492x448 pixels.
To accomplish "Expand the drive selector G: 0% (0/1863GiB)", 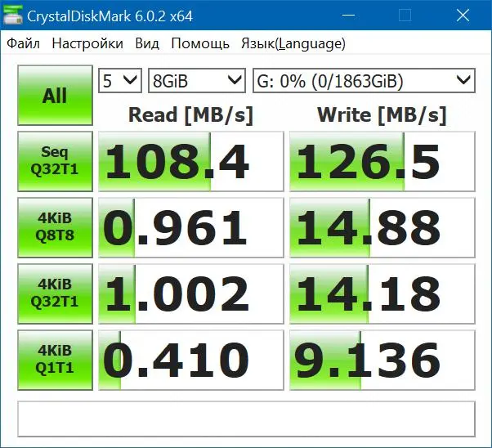I will tap(364, 81).
